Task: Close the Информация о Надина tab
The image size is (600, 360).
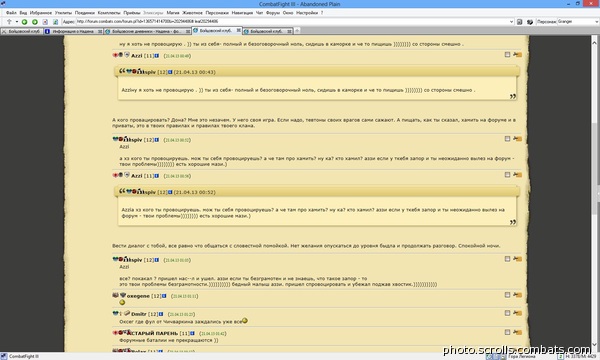Action: [100, 31]
